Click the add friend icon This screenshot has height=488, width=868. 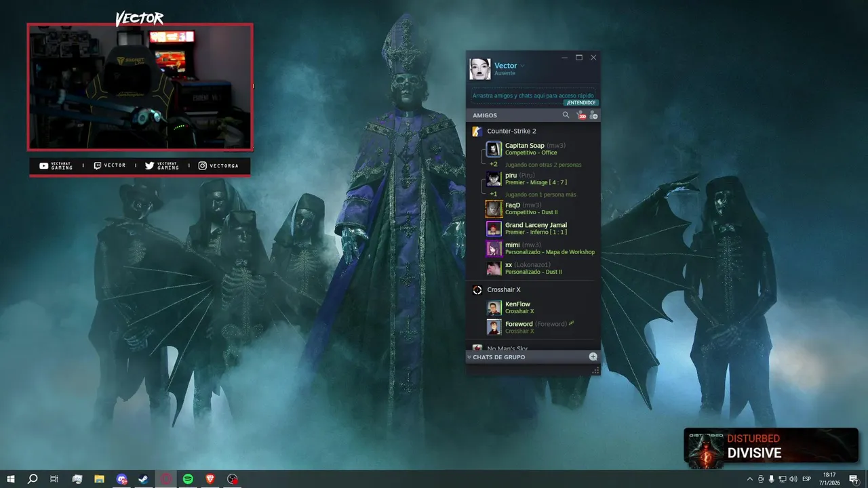click(x=593, y=115)
